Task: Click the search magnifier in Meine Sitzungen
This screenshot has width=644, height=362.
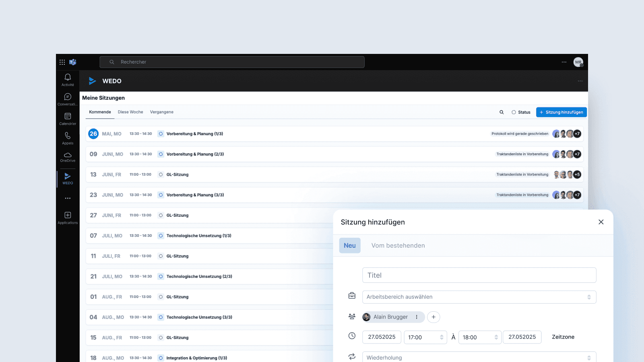Action: (502, 112)
